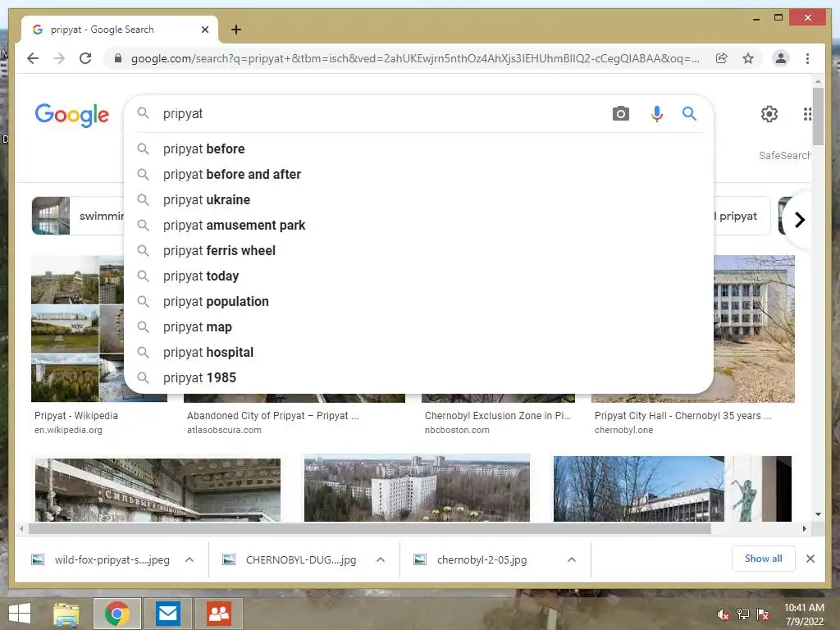
Task: Reload the current page
Action: point(85,58)
